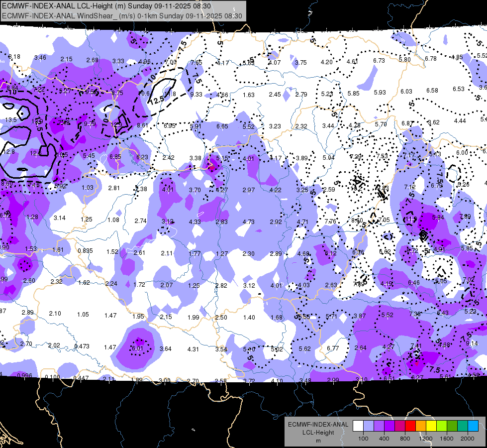The image size is (487, 448).
Task: Click the light blue legend swatch
Action: [x=369, y=426]
